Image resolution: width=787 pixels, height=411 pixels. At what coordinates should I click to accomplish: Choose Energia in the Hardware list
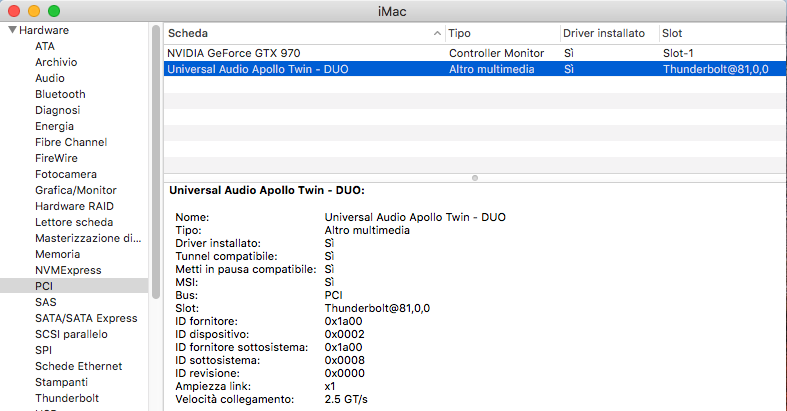[x=54, y=126]
